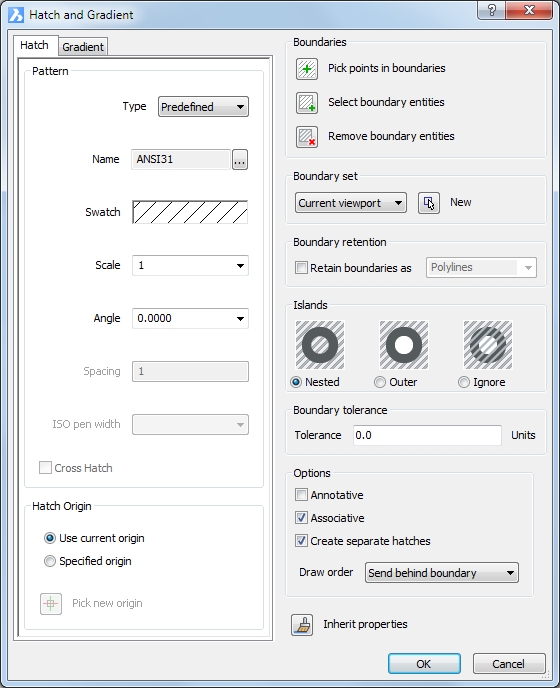Click the ANSI31 hatch pattern swatch

(190, 212)
